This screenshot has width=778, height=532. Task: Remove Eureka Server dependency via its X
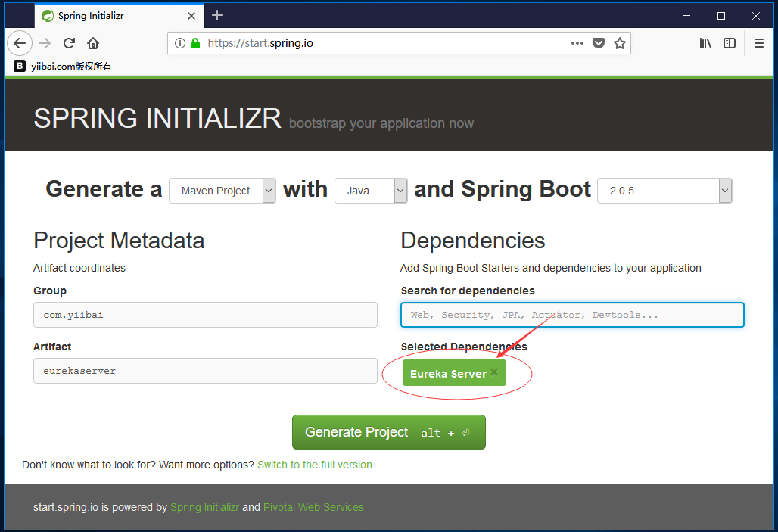click(494, 372)
